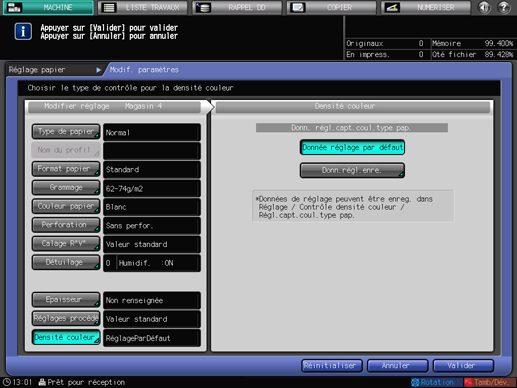Viewport: 517px width, 388px height.
Task: Open the Détuilage setting
Action: (66, 262)
